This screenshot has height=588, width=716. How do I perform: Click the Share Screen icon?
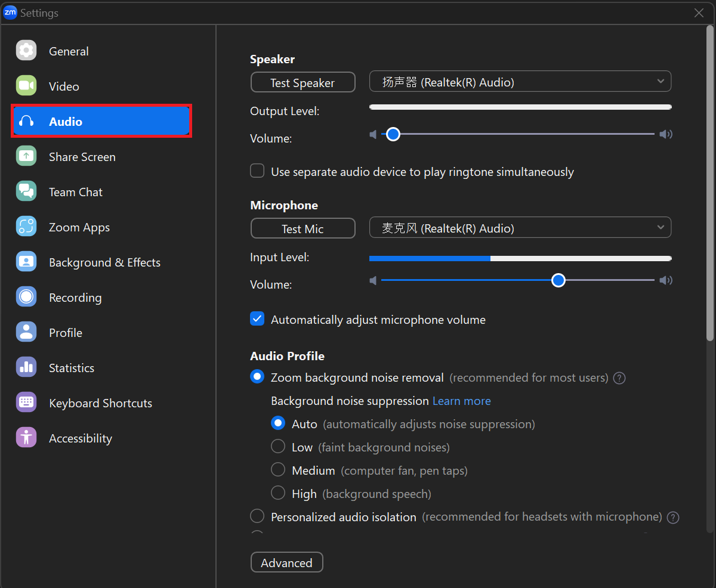[26, 156]
